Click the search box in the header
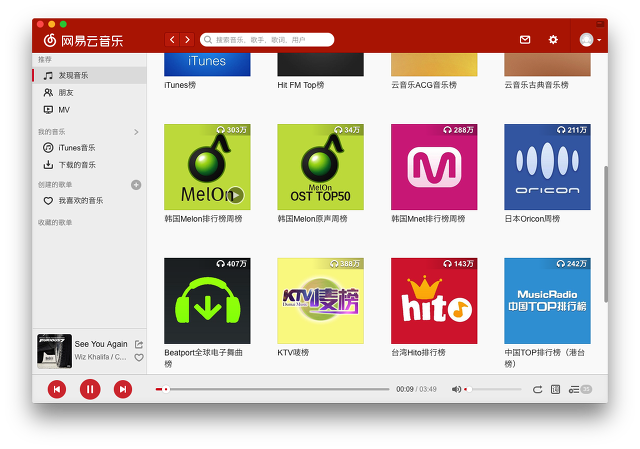This screenshot has height=449, width=640. coord(267,40)
